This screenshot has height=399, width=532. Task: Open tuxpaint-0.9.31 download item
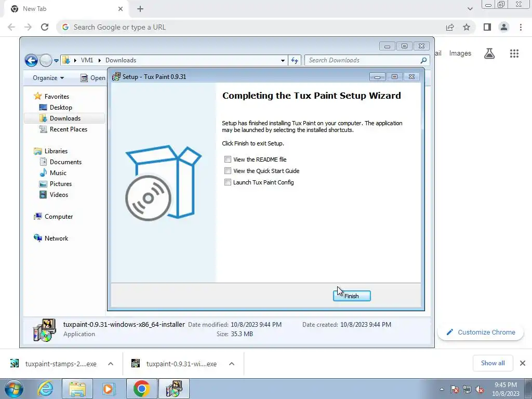coord(174,364)
